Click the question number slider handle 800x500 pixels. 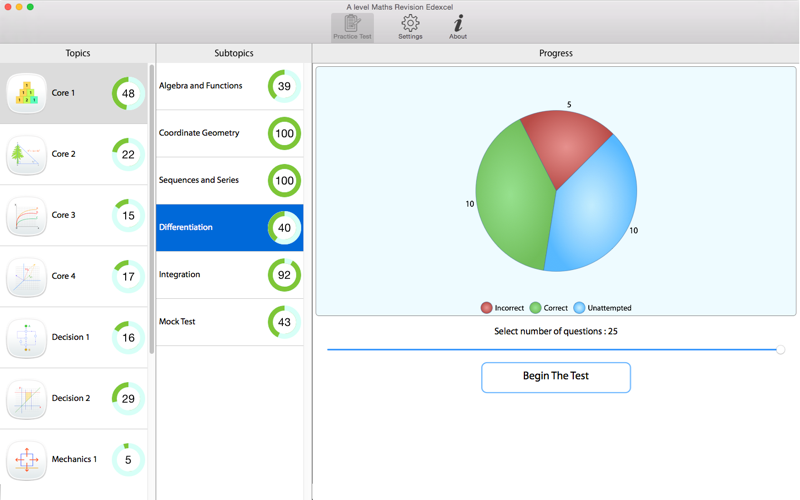coord(780,349)
